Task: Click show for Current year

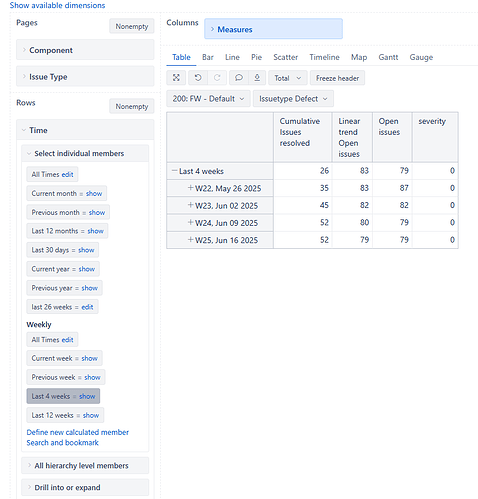Action: (87, 269)
